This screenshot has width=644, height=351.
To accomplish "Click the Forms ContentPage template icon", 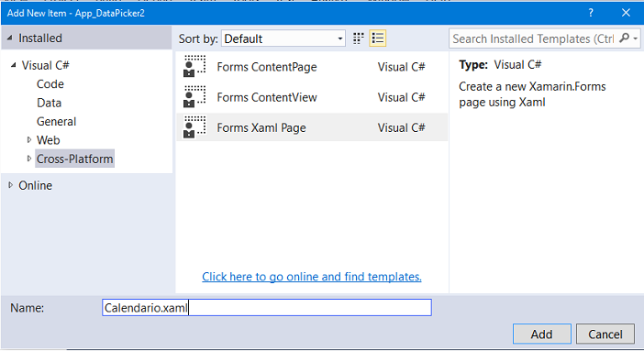I will [x=194, y=67].
